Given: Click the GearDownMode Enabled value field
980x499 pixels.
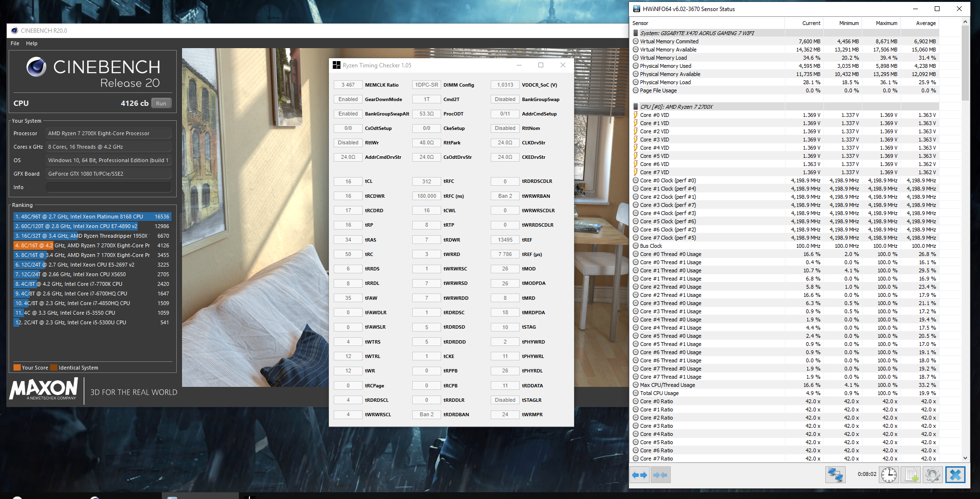Looking at the screenshot, I should (x=348, y=99).
